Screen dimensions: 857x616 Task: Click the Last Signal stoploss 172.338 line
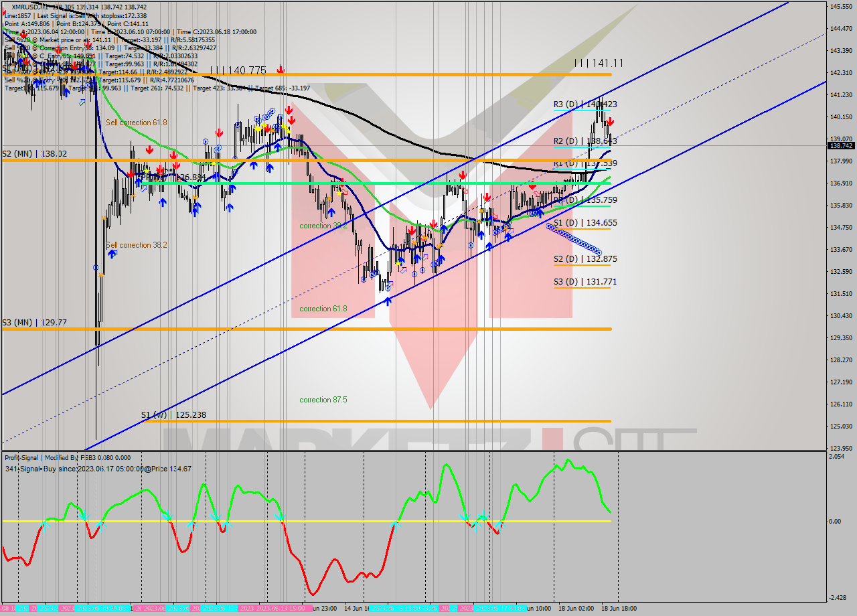(76, 15)
